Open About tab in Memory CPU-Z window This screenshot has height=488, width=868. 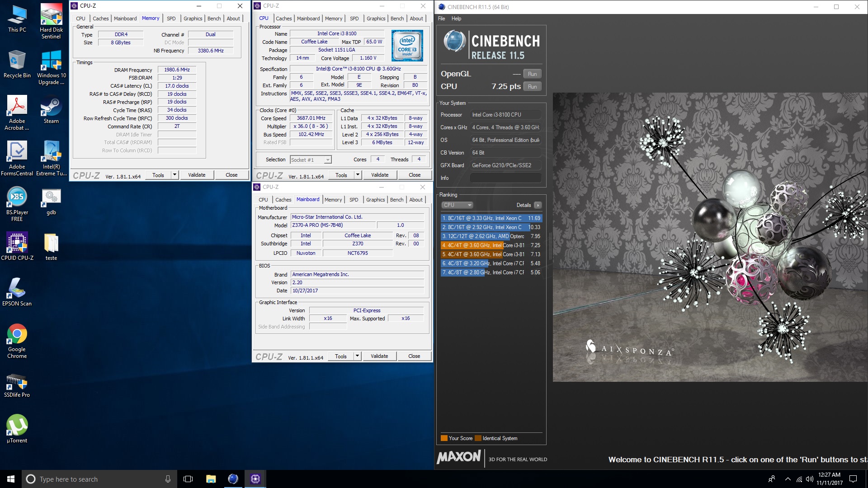(233, 19)
